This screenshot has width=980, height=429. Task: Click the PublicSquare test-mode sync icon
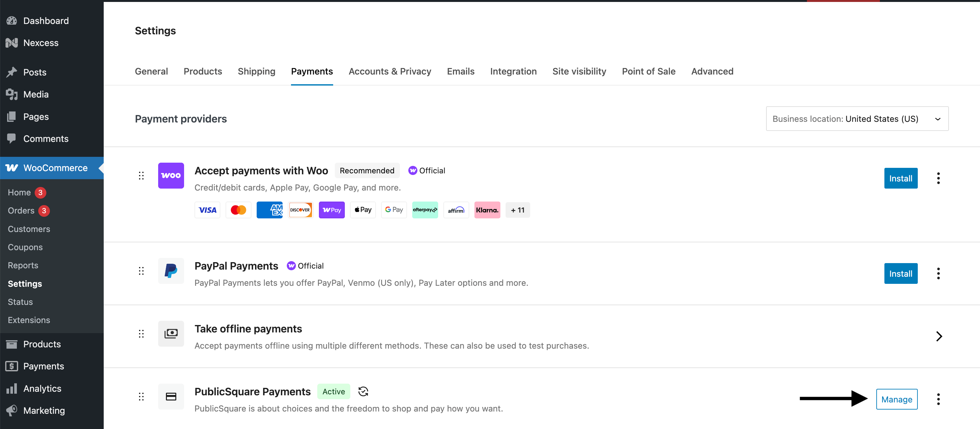point(363,391)
